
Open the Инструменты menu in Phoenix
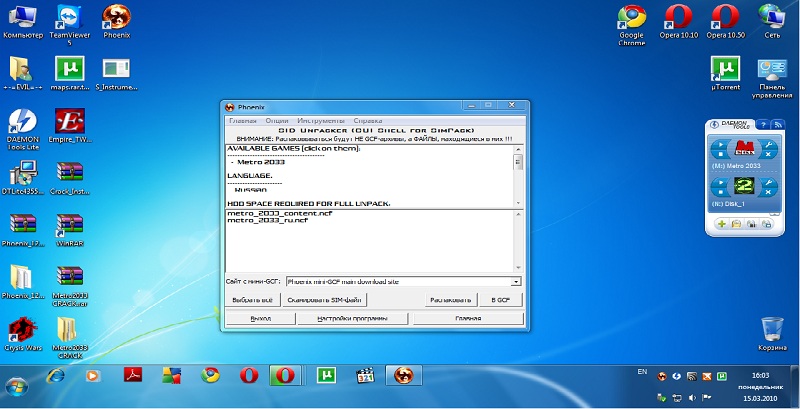pos(321,121)
